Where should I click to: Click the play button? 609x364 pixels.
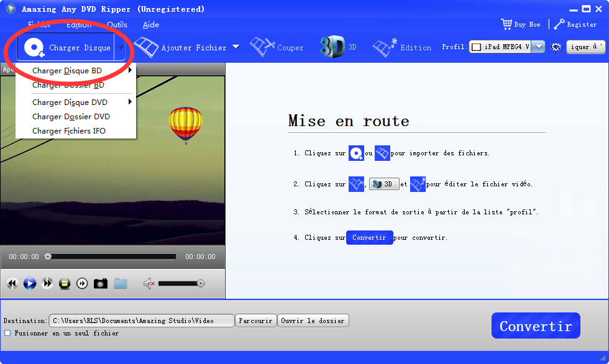pos(30,284)
